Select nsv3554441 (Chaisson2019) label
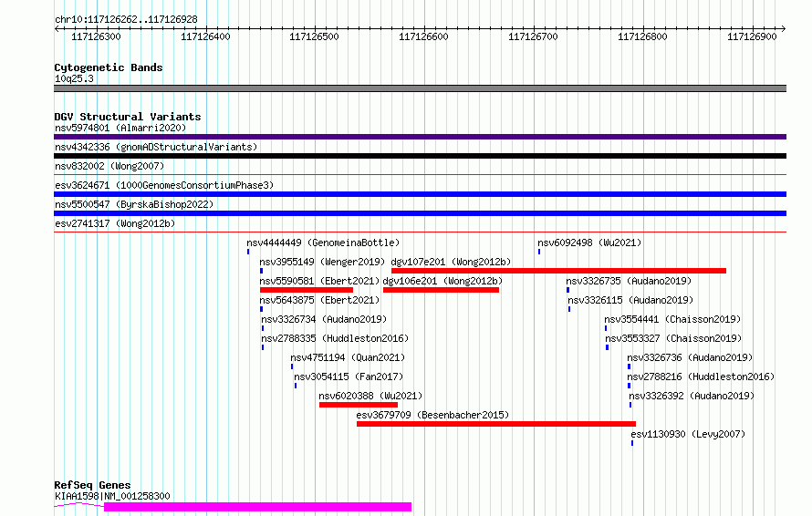The width and height of the screenshot is (812, 516). (672, 319)
